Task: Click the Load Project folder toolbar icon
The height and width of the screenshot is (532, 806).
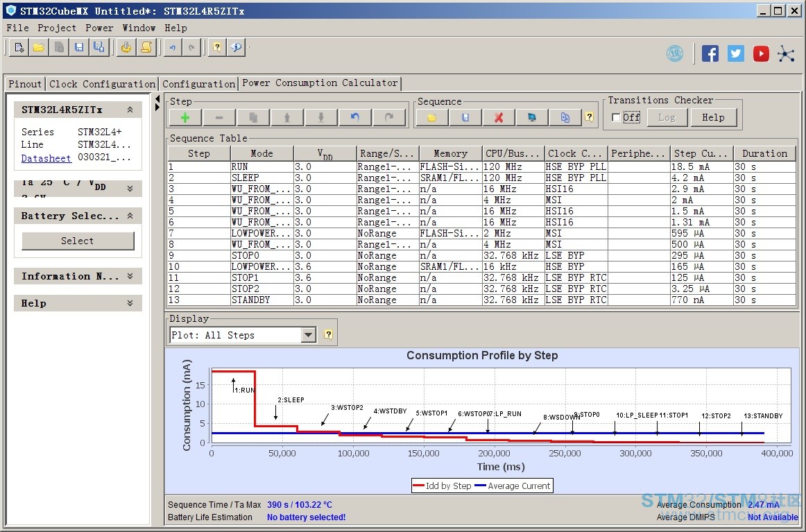Action: coord(39,48)
